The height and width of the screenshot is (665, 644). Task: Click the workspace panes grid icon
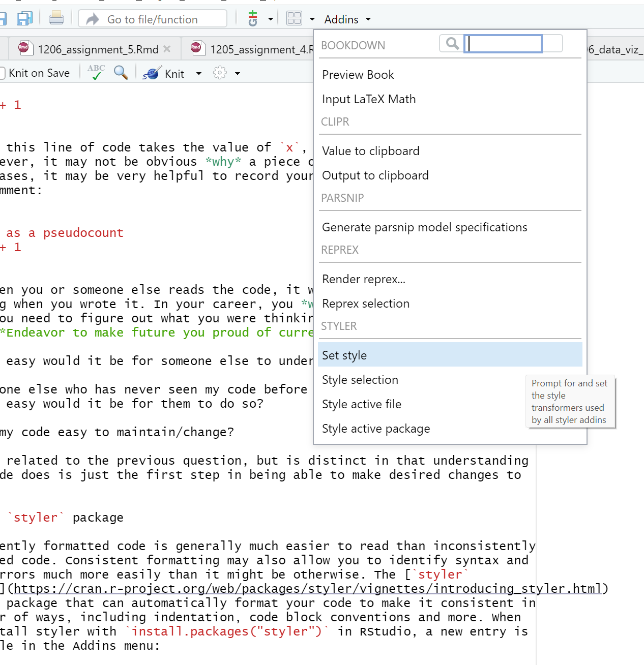(294, 19)
